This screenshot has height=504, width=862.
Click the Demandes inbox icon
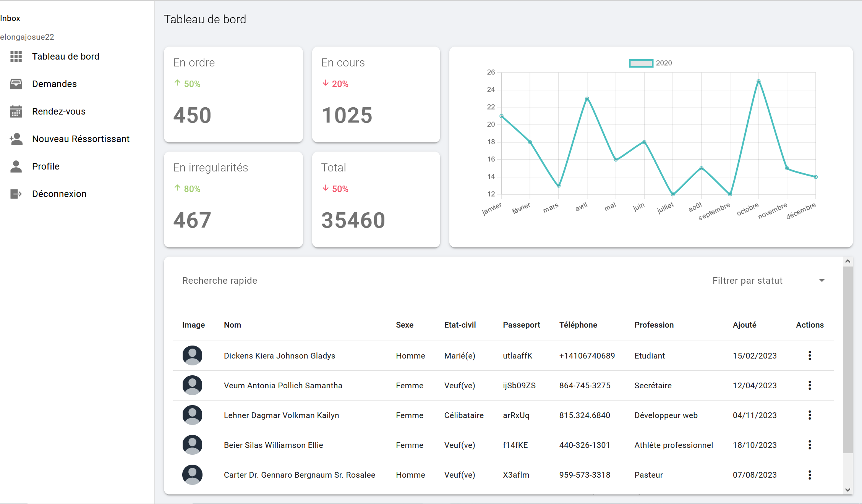(16, 84)
